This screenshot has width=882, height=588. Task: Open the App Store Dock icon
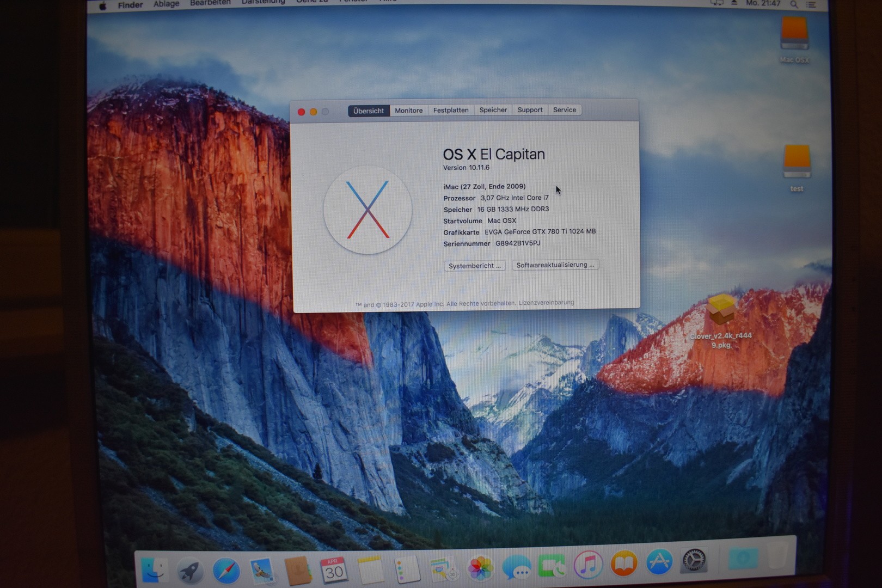tap(659, 562)
